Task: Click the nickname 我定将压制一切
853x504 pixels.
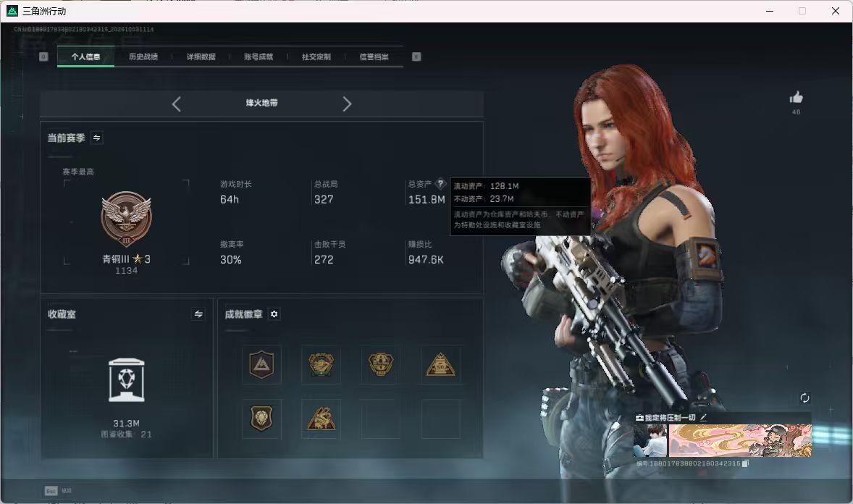Action: click(x=671, y=417)
